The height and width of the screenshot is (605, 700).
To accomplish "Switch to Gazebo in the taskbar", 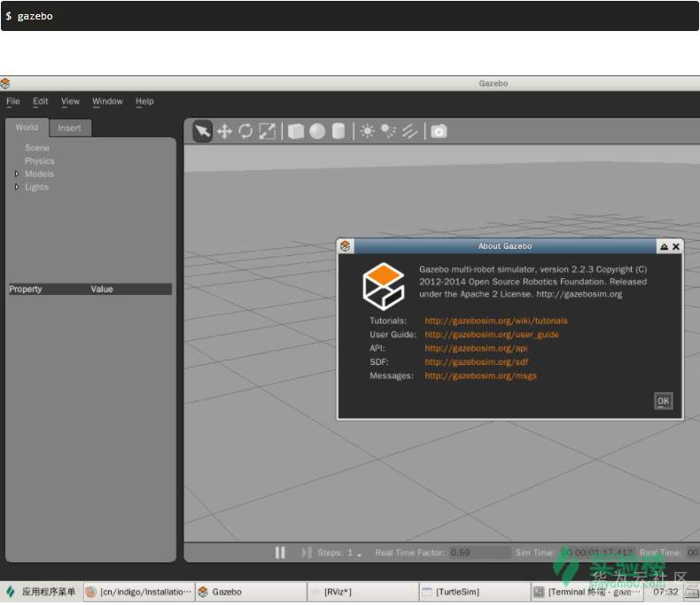I will pyautogui.click(x=251, y=592).
